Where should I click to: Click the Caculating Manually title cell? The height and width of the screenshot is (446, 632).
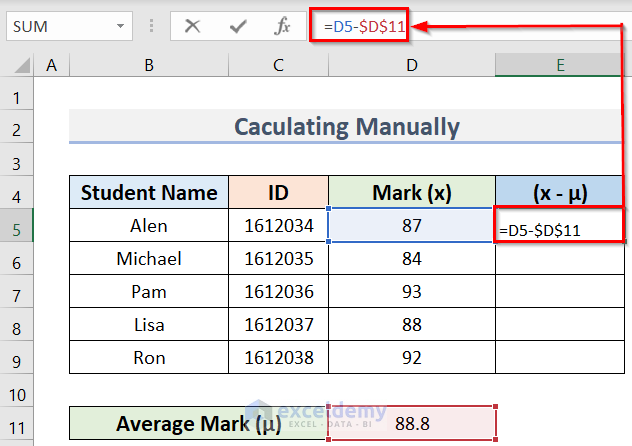click(347, 127)
